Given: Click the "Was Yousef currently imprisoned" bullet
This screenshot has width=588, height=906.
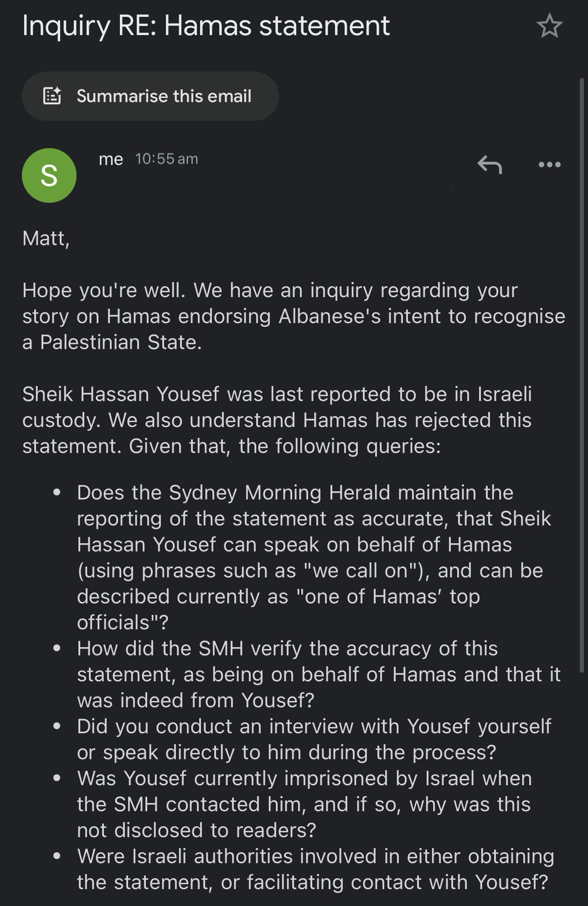Looking at the screenshot, I should [x=304, y=778].
